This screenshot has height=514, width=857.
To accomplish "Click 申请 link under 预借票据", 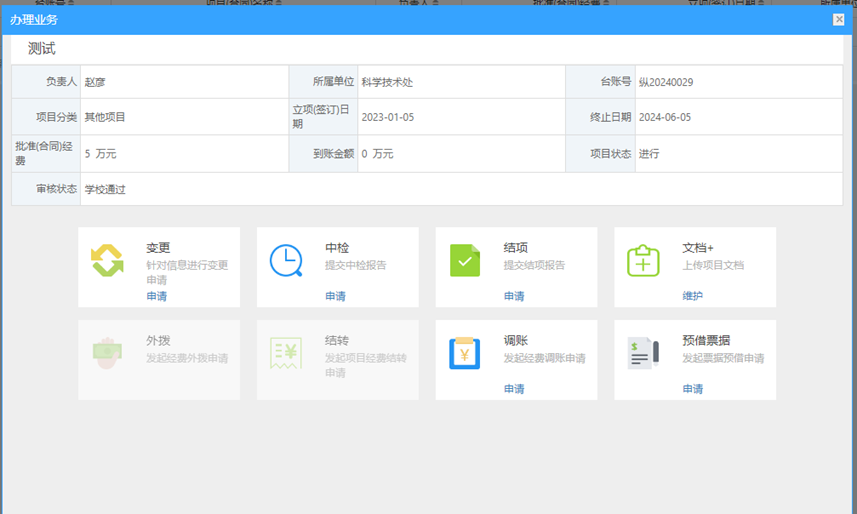I will [692, 389].
